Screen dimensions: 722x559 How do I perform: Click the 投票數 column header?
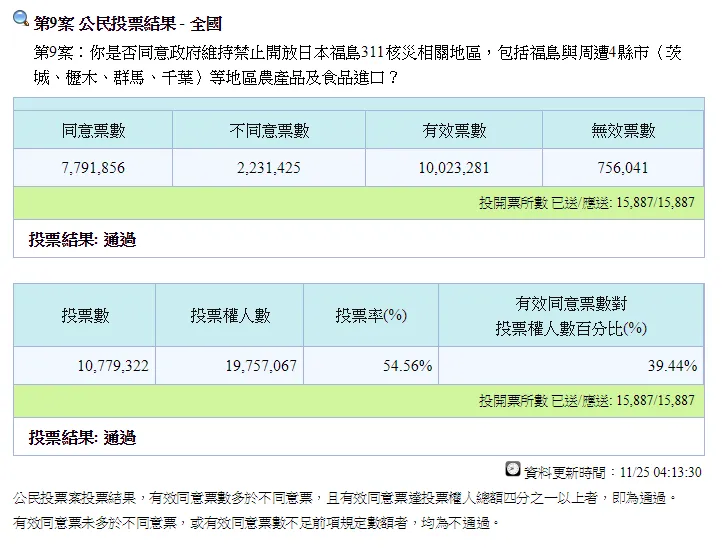(85, 315)
